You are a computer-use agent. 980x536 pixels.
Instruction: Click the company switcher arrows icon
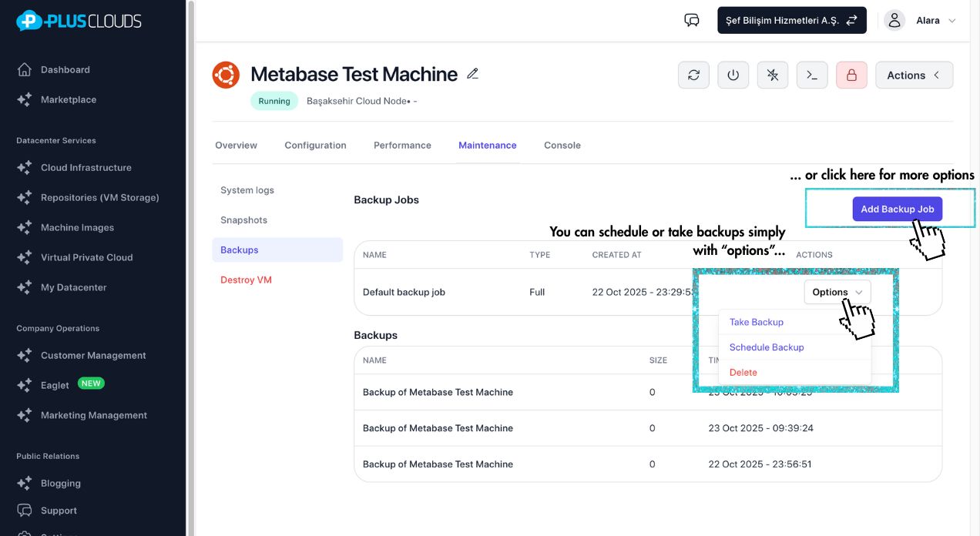851,20
